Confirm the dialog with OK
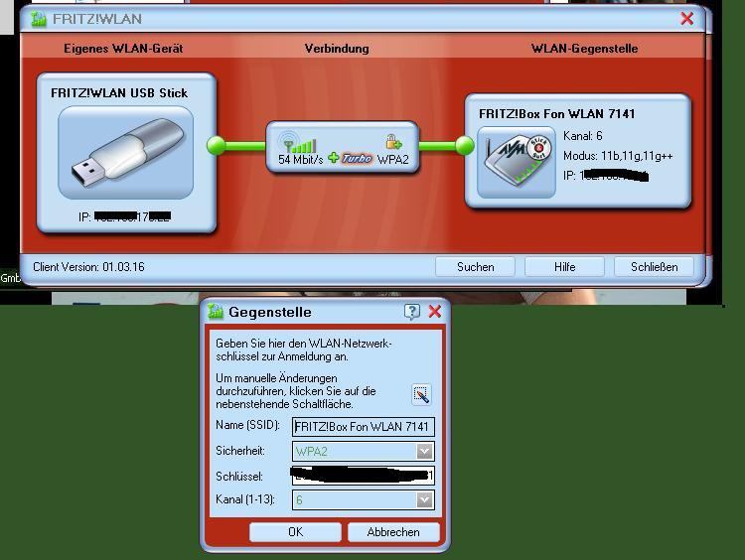The width and height of the screenshot is (745, 560). tap(296, 532)
